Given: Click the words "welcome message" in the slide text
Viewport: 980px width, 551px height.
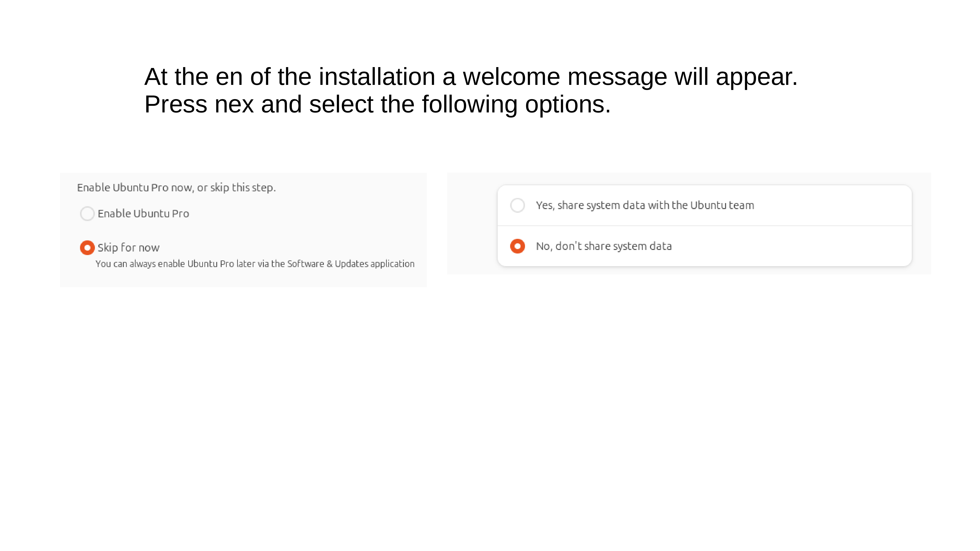Looking at the screenshot, I should pyautogui.click(x=565, y=77).
